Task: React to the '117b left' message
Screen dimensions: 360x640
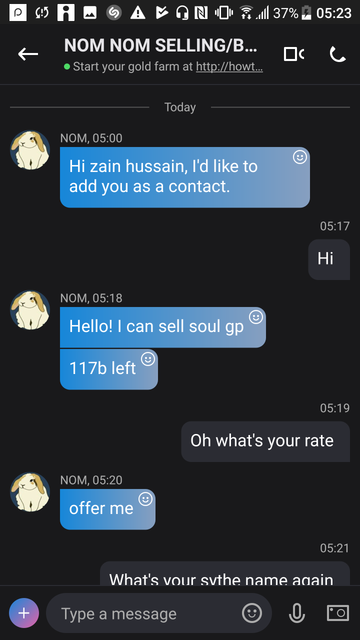Action: (x=148, y=359)
